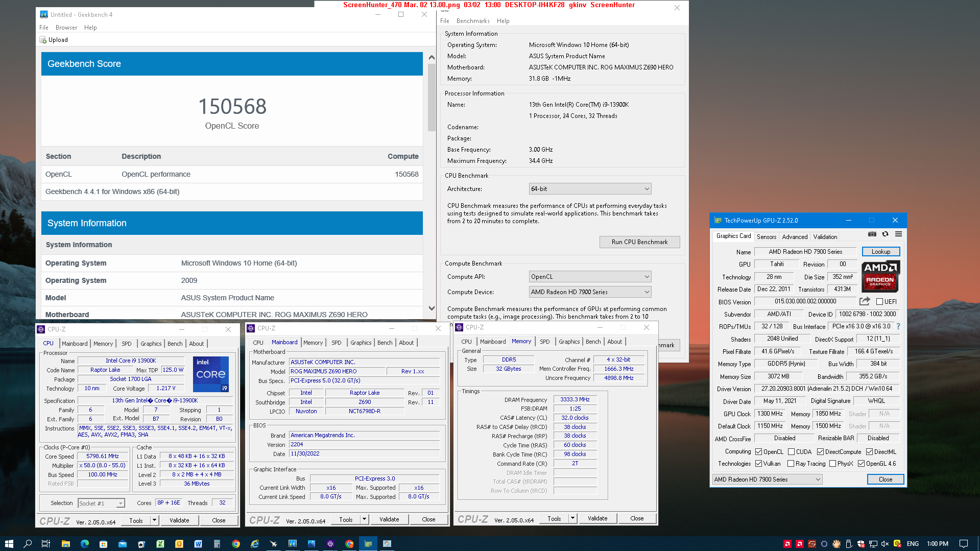Open Excel from taskbar
Viewport: 980px width, 551px height.
(x=160, y=544)
